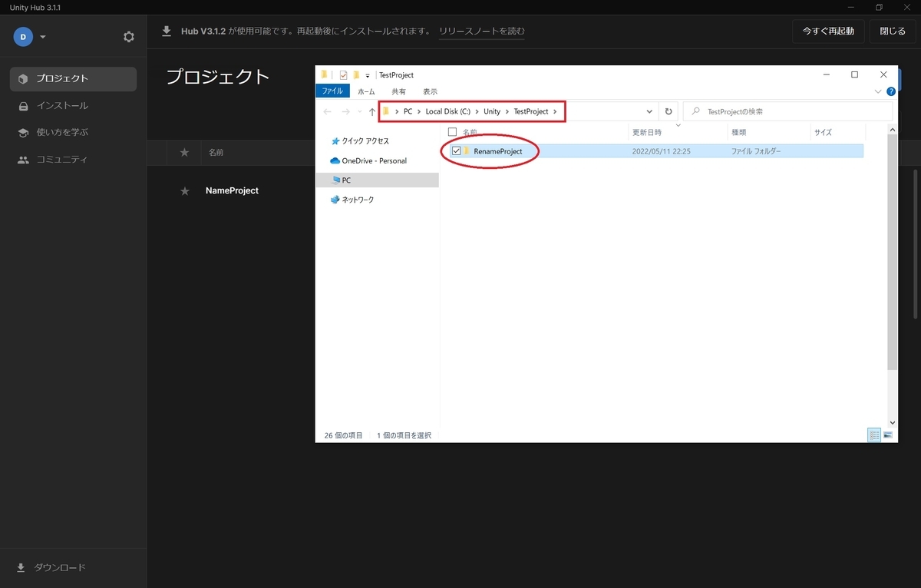921x588 pixels.
Task: Click the star icon in the projects header
Action: coord(184,153)
